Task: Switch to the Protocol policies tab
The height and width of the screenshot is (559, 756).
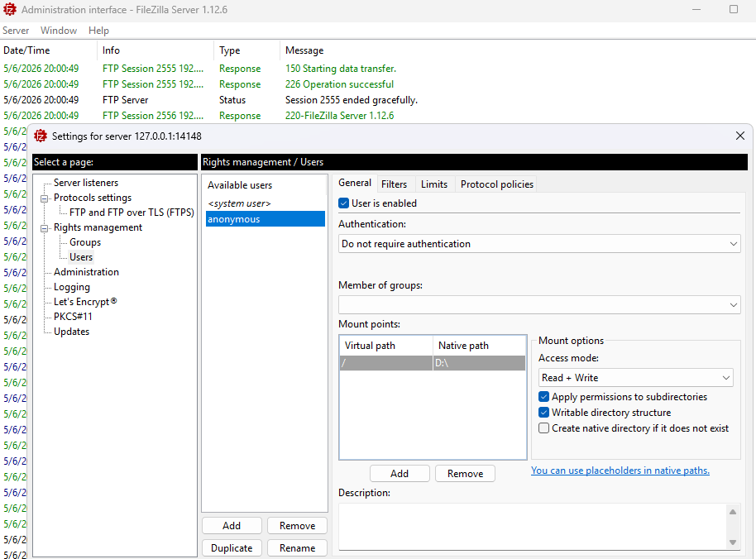Action: point(496,184)
